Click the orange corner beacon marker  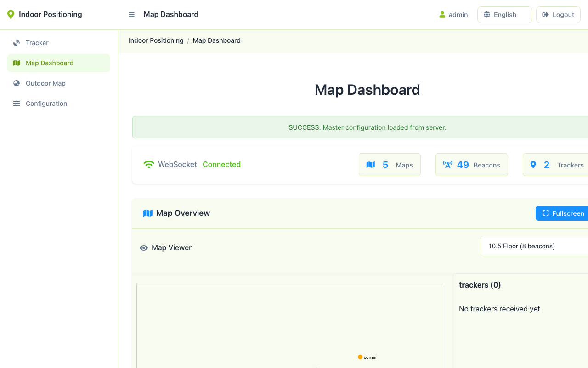(x=360, y=357)
